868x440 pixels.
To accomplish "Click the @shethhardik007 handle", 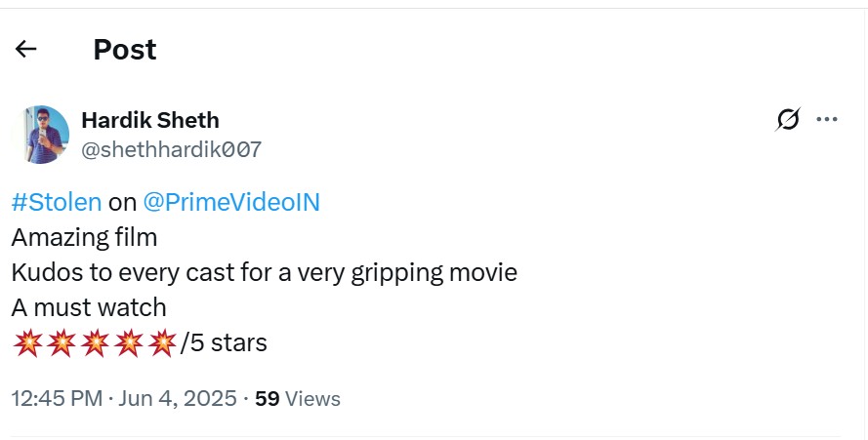I will (171, 149).
